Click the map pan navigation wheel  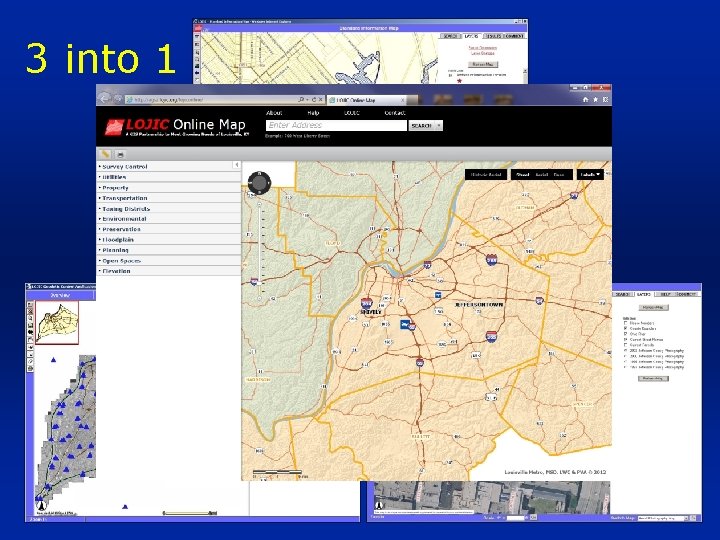pos(259,183)
